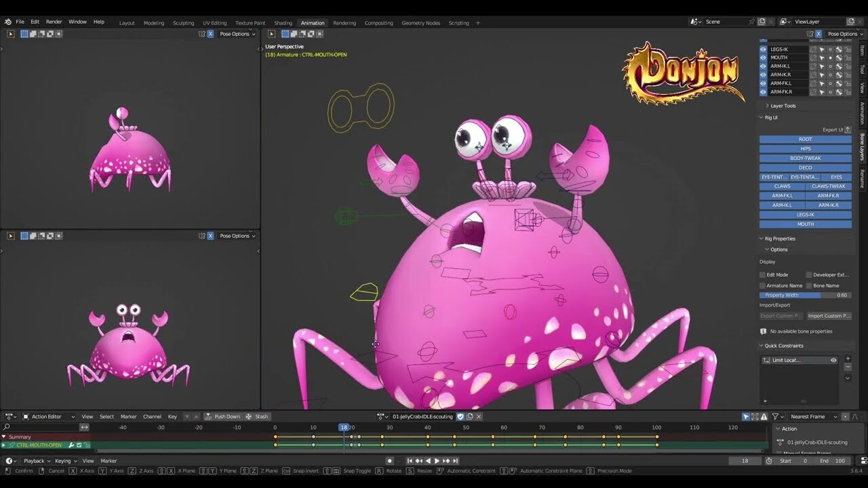Open the Render menu in the top bar
Screen dimensions: 868x488
(x=54, y=21)
